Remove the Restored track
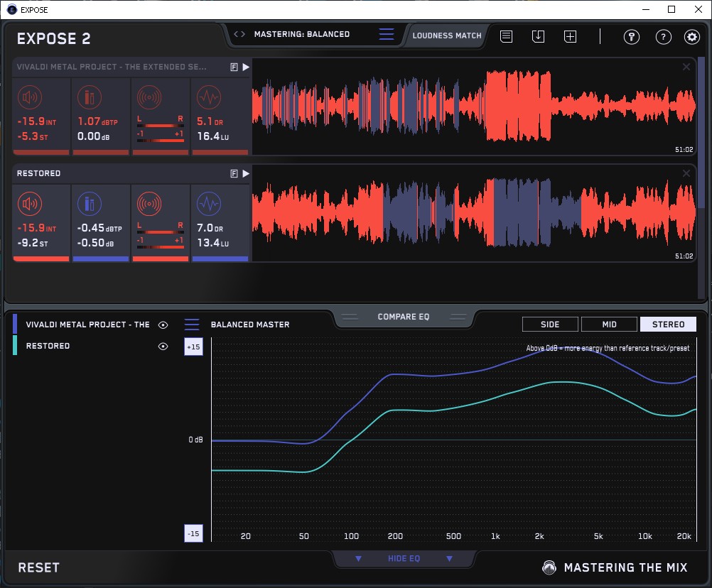Viewport: 712px width, 588px height. pos(686,173)
